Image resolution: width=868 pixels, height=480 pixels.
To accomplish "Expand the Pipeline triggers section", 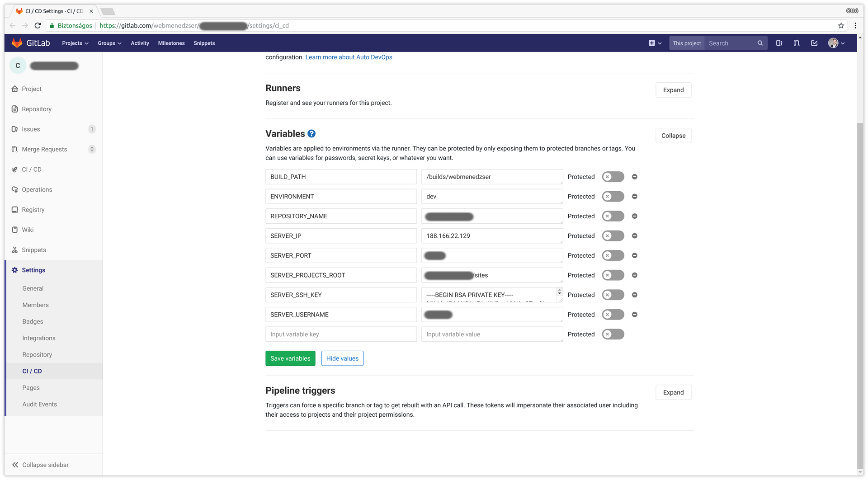I will [x=673, y=392].
